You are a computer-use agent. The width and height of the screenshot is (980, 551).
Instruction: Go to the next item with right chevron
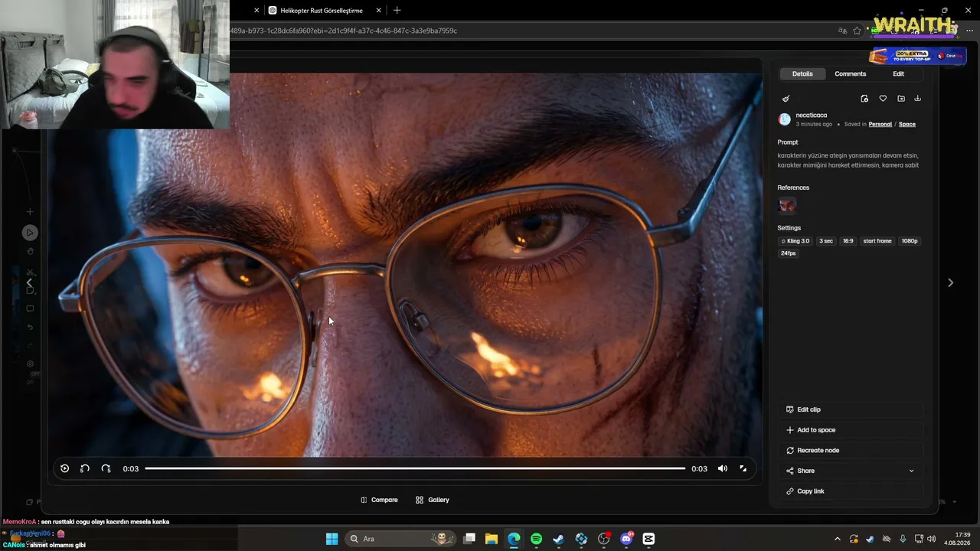pos(950,282)
